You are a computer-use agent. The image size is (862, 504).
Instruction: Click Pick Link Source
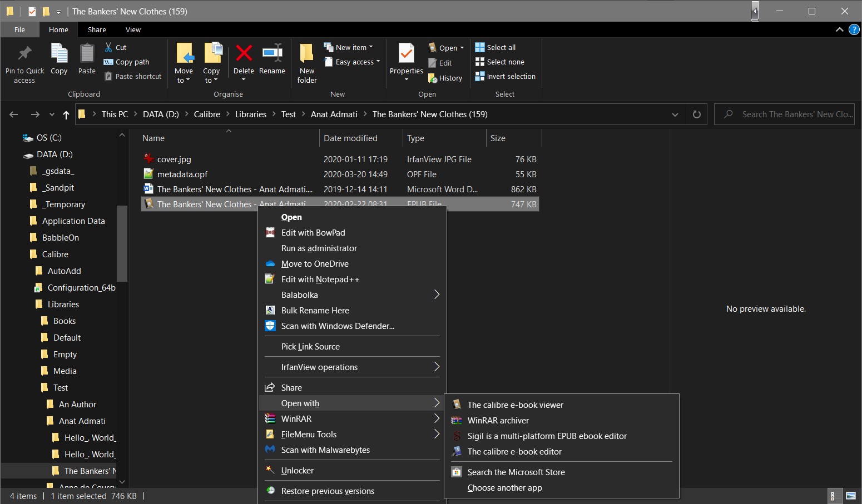[353, 347]
